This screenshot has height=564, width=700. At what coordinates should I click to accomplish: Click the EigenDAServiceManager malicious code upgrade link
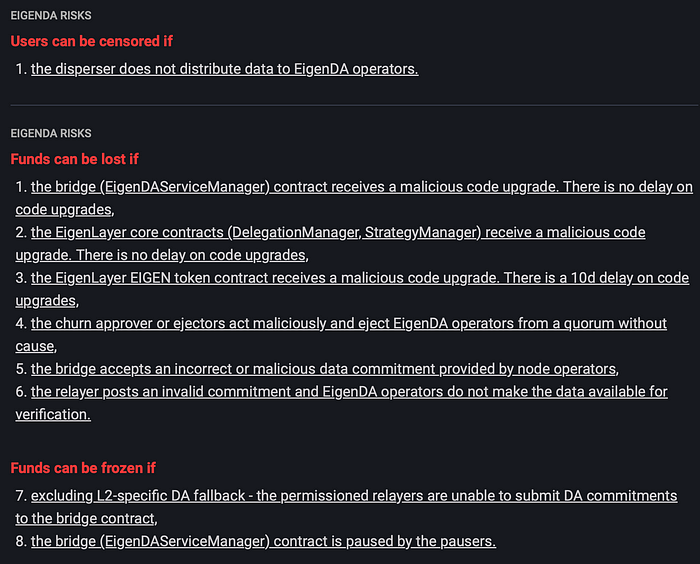(360, 187)
